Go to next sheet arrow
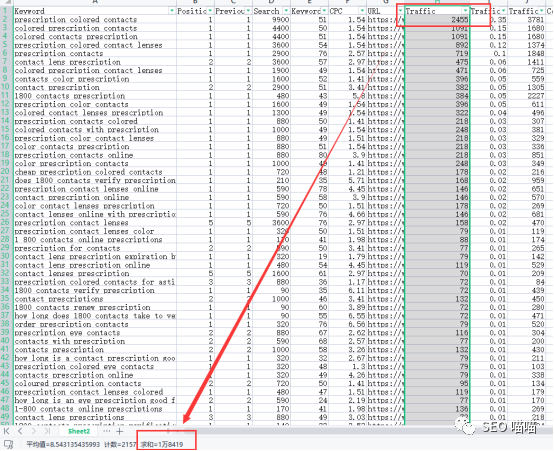Image resolution: width=554 pixels, height=451 pixels. (34, 431)
